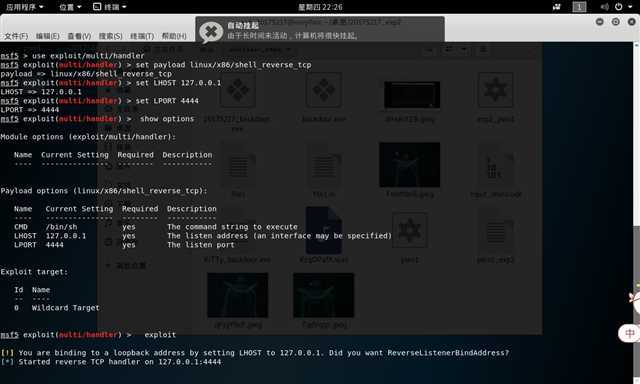Open the 查看(V) menu
Screen dimensions: 640x384
point(79,36)
